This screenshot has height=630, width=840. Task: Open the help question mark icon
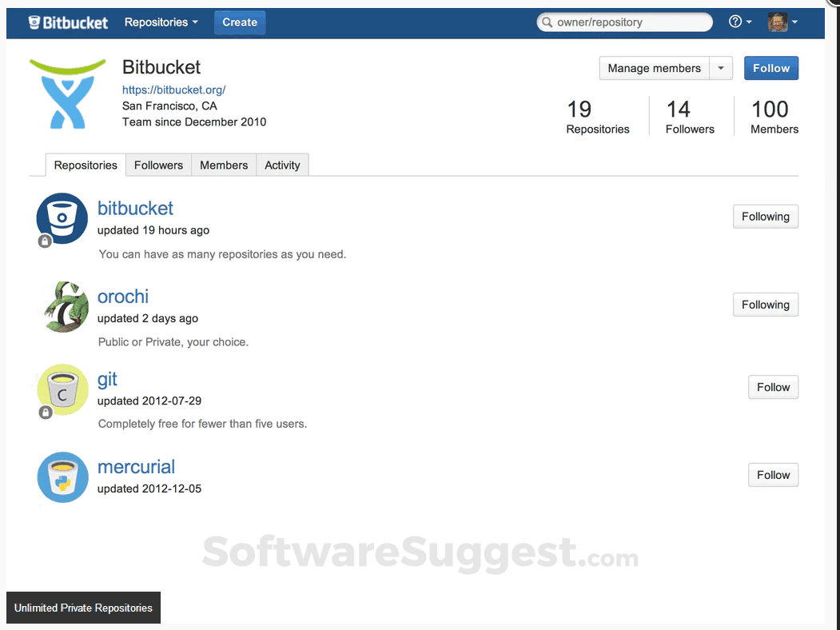[x=736, y=22]
